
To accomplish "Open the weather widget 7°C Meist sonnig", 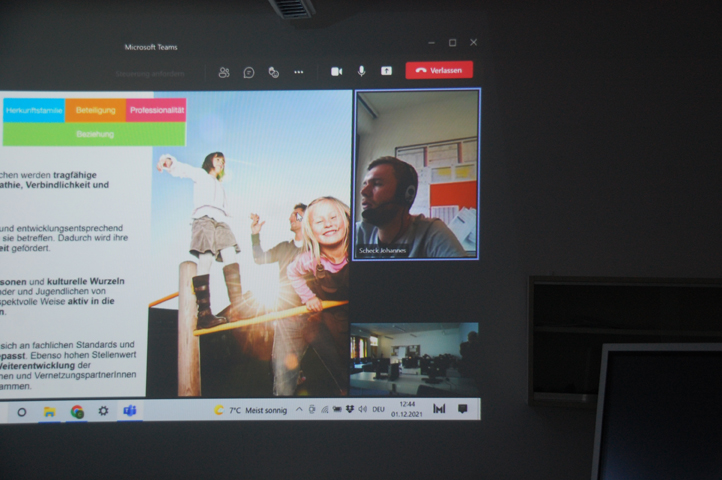I will 251,410.
